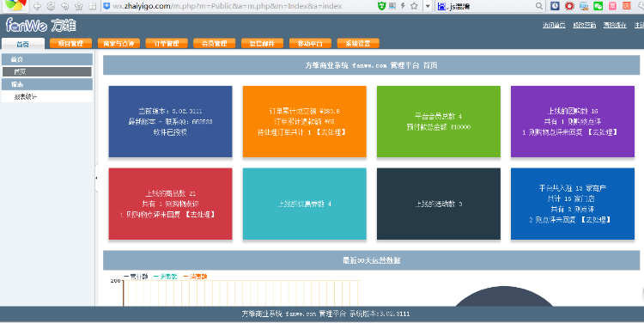Click the 预付款总金额 line in green card
The image size is (644, 323).
coord(438,127)
